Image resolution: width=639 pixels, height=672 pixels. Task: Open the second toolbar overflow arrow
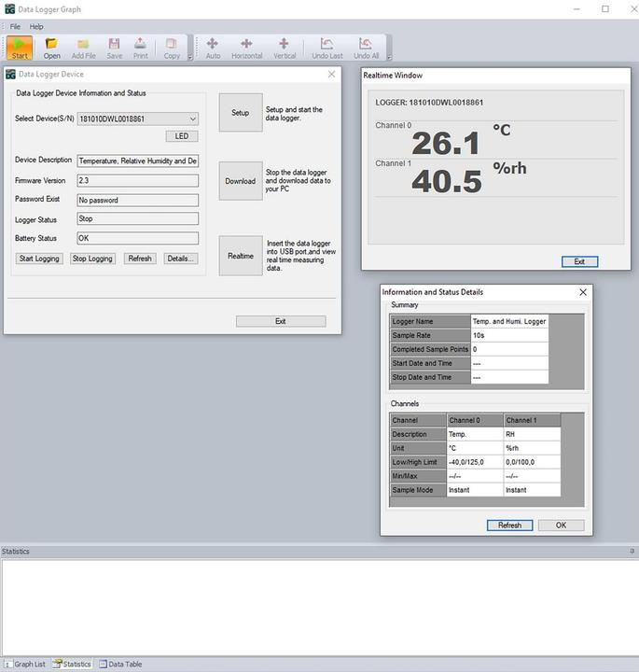(x=389, y=57)
